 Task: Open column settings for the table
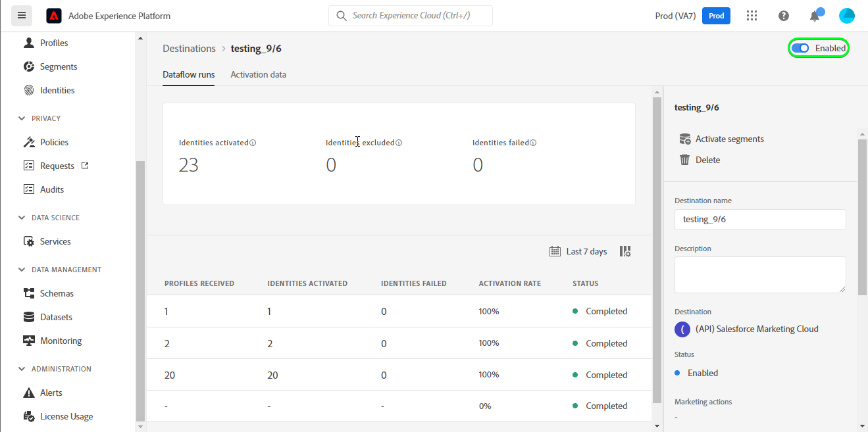[x=625, y=251]
